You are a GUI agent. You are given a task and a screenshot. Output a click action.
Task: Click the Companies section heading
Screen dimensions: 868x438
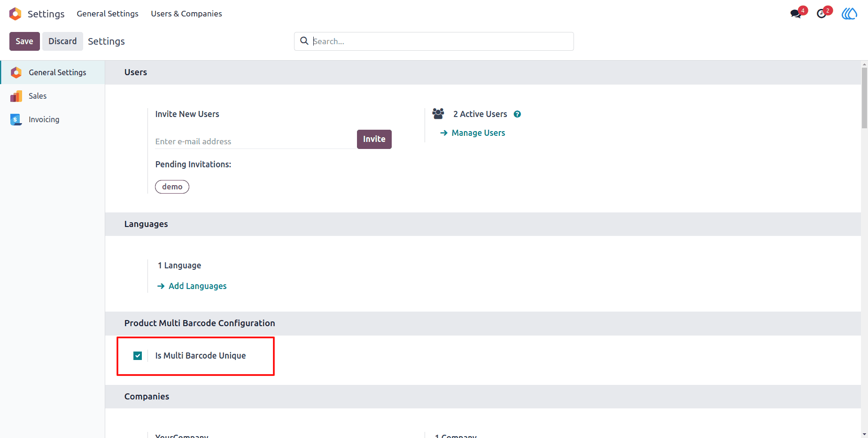pyautogui.click(x=147, y=397)
